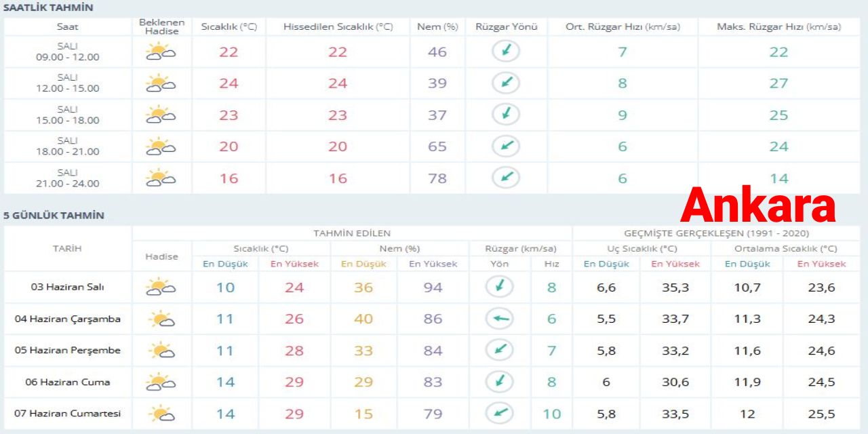Click left-pointing wind arrow for 04 Haziran Çarşamba
The image size is (868, 434).
[499, 319]
